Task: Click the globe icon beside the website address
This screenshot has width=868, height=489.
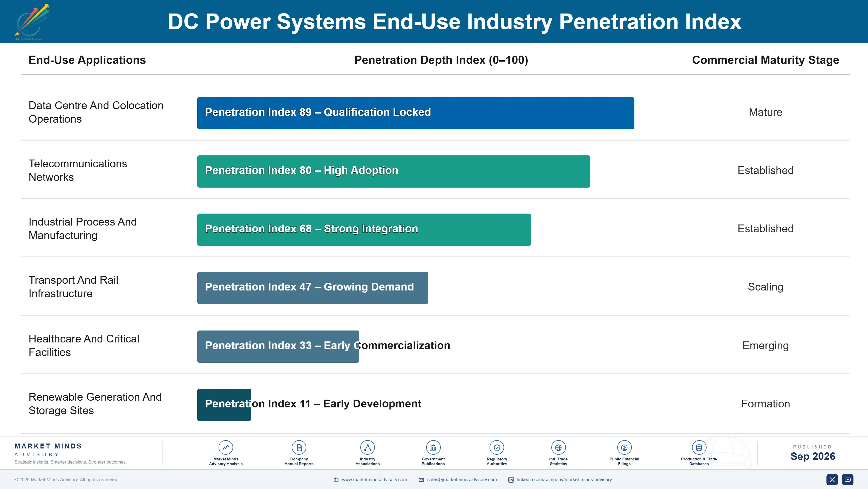Action: [336, 480]
